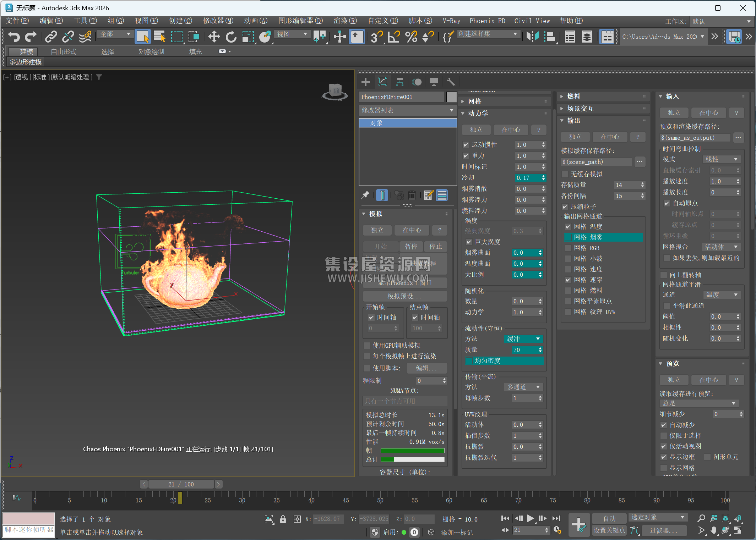The image size is (756, 540).
Task: Toggle the 重力 checkbox
Action: pos(466,156)
